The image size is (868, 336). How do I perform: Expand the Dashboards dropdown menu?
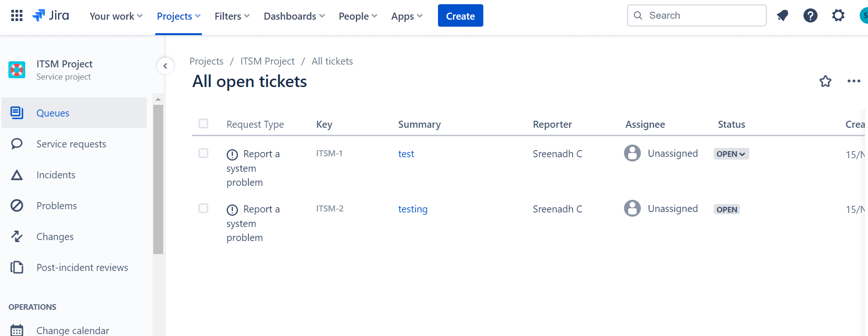click(294, 16)
